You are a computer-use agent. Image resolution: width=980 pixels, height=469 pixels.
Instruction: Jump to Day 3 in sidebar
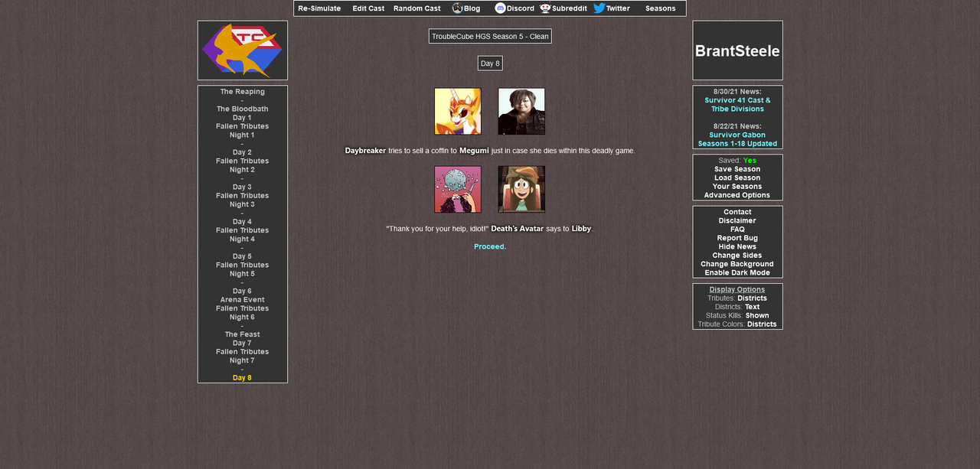[242, 187]
